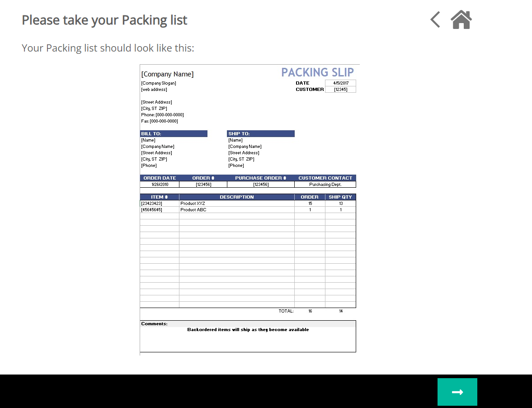Click the DESCRIPTION column header
532x408 pixels.
(236, 197)
